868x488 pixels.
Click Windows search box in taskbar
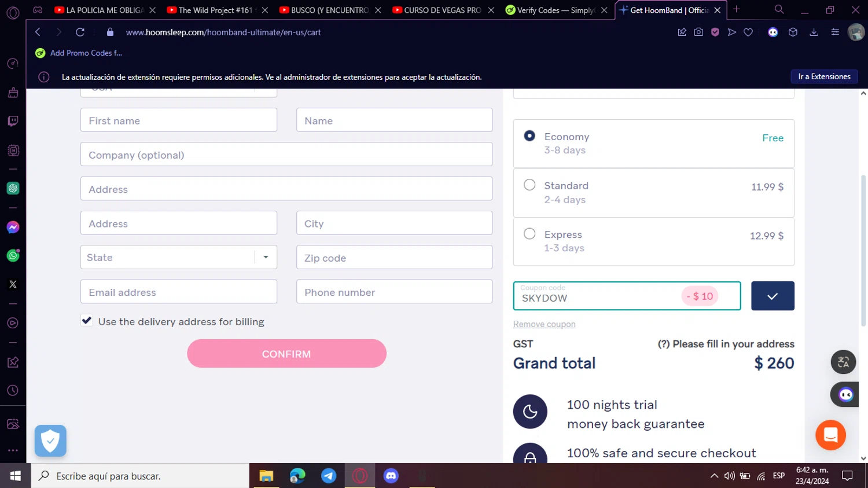(140, 476)
